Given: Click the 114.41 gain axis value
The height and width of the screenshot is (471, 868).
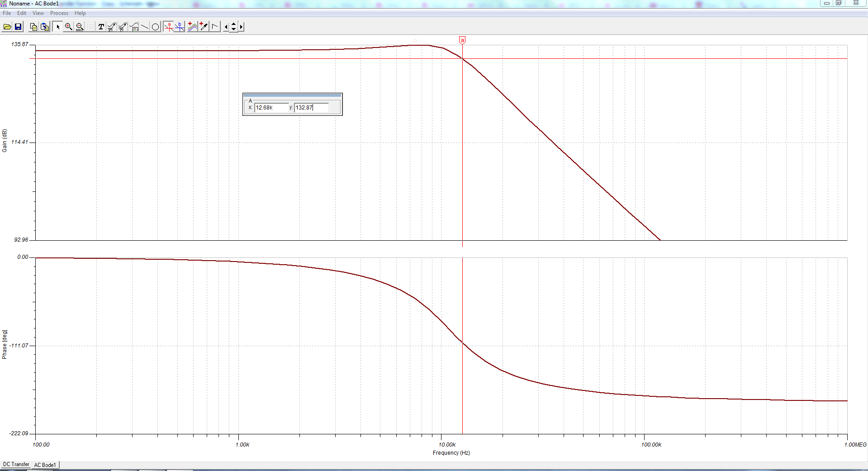Looking at the screenshot, I should point(20,142).
